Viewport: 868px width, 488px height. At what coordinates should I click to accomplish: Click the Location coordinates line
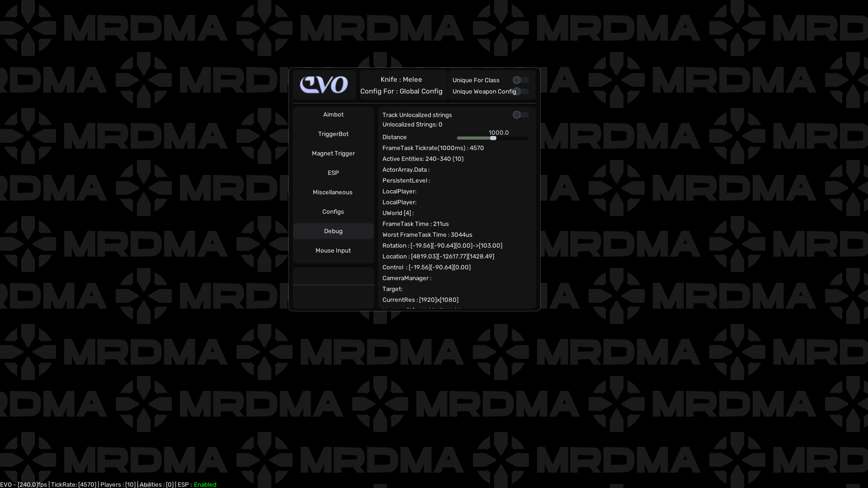click(x=438, y=257)
